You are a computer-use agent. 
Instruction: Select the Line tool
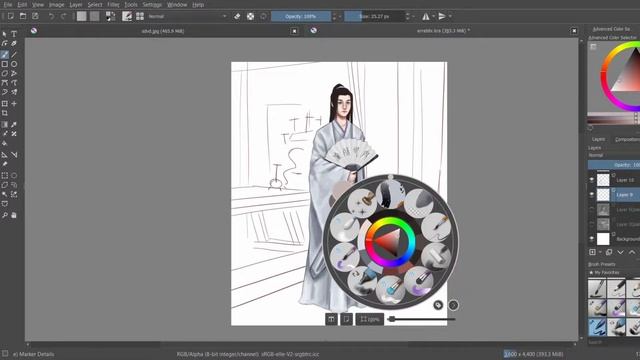tap(14, 54)
